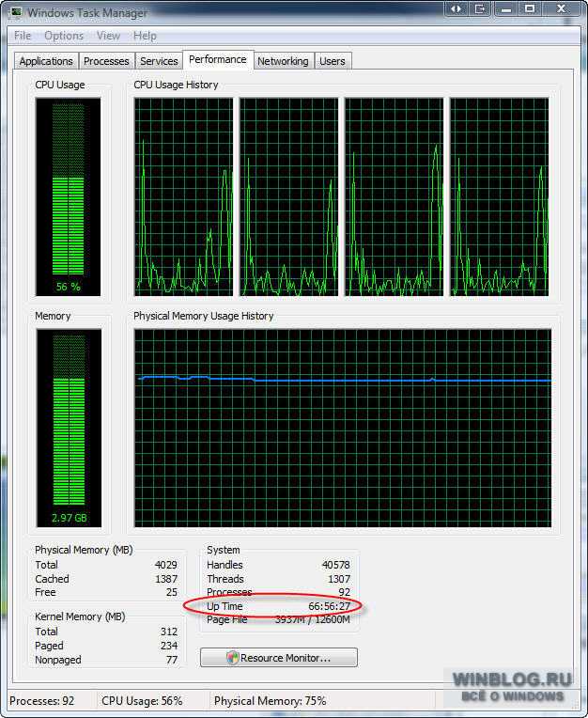Click the Free value 25

coord(172,592)
